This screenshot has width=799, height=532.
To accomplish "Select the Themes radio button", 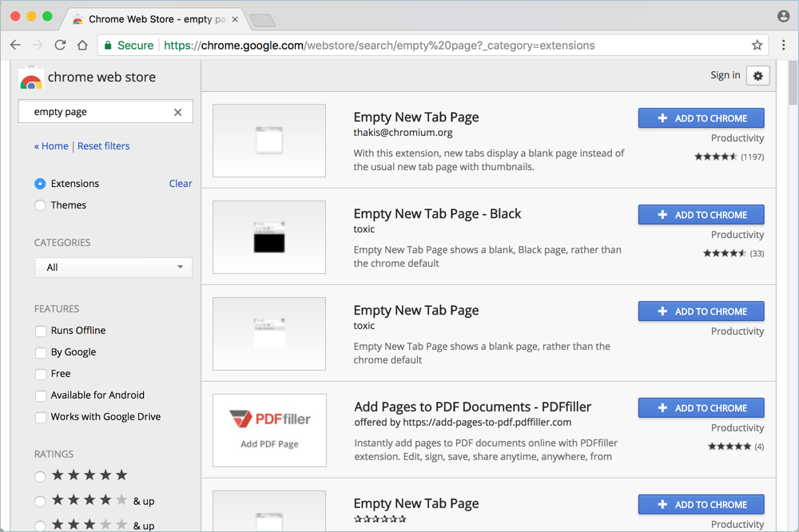I will pos(40,205).
